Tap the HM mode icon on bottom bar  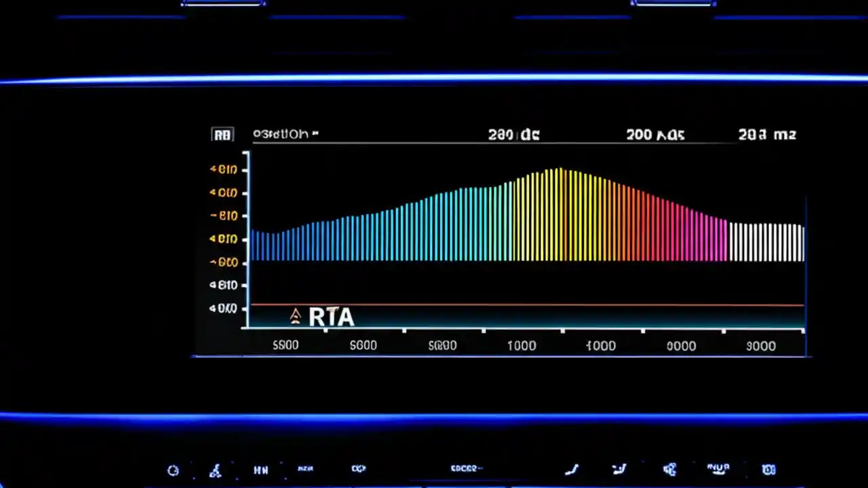261,469
